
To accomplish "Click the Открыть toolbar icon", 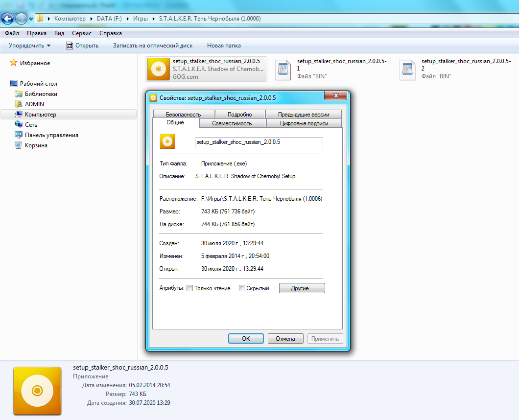I will (x=70, y=46).
